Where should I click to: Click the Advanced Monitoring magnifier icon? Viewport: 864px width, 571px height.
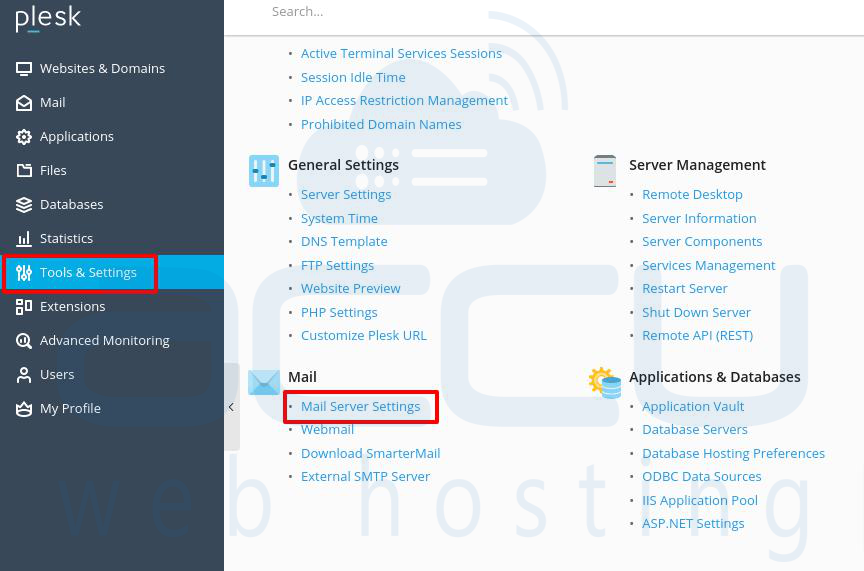click(x=24, y=341)
